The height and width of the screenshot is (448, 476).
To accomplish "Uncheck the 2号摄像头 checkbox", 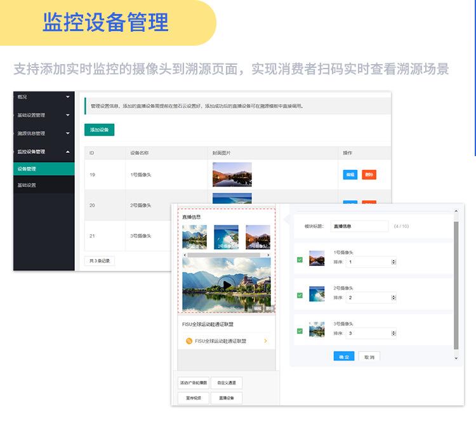I will click(300, 295).
